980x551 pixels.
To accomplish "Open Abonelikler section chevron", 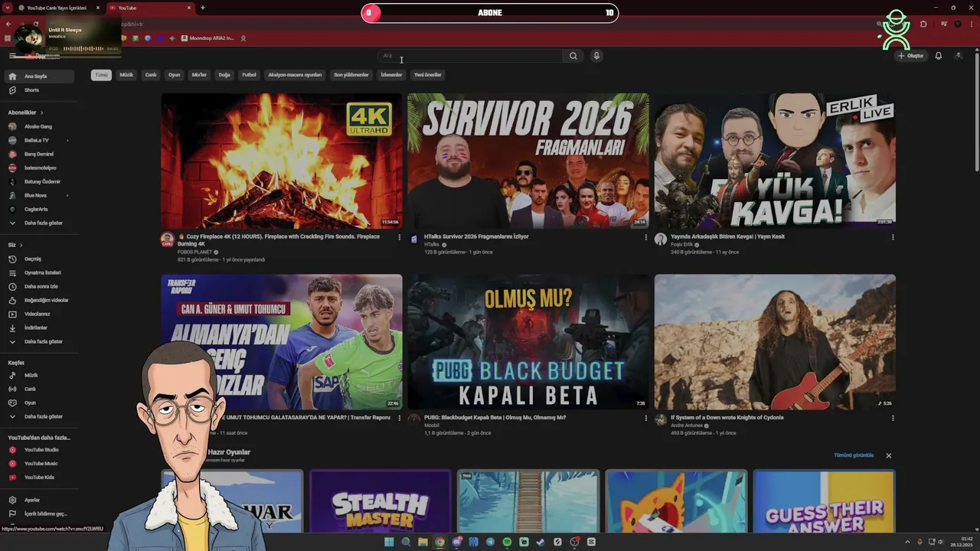I will coord(41,112).
